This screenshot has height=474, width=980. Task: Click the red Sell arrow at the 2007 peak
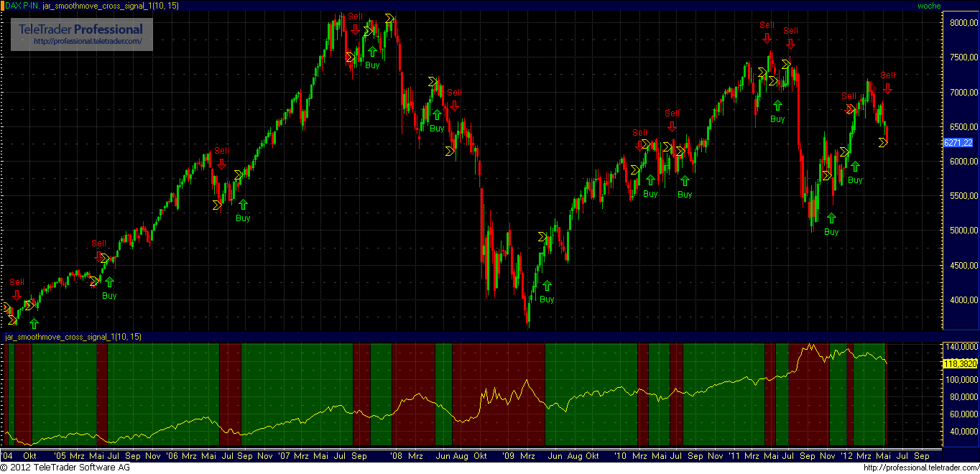355,29
